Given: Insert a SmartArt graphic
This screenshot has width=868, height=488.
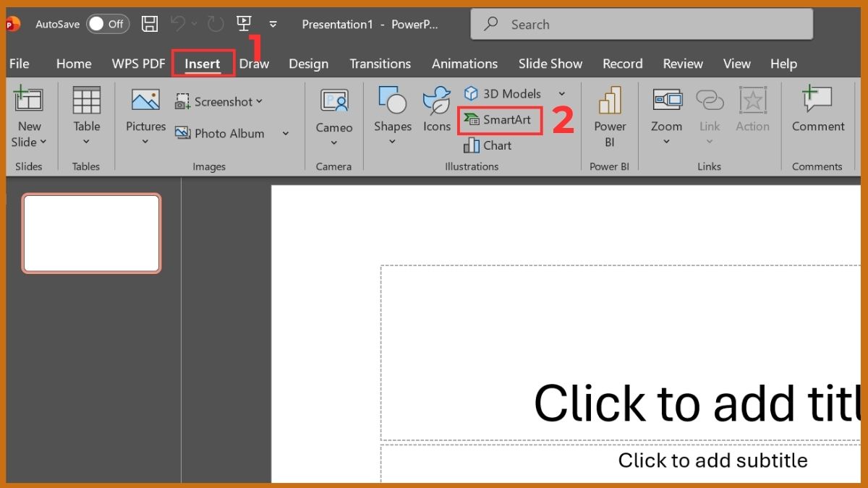Looking at the screenshot, I should pyautogui.click(x=500, y=120).
